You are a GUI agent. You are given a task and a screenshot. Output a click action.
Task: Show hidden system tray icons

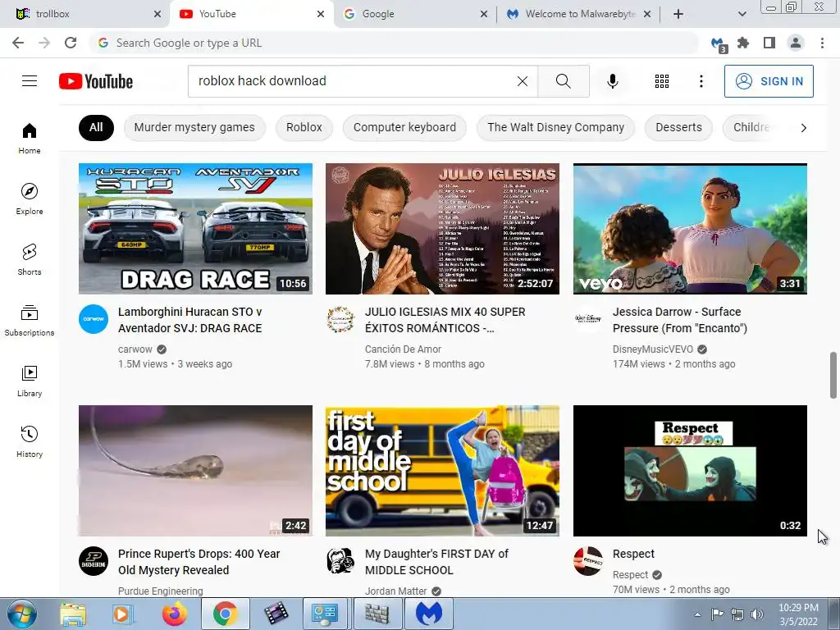[x=697, y=614]
